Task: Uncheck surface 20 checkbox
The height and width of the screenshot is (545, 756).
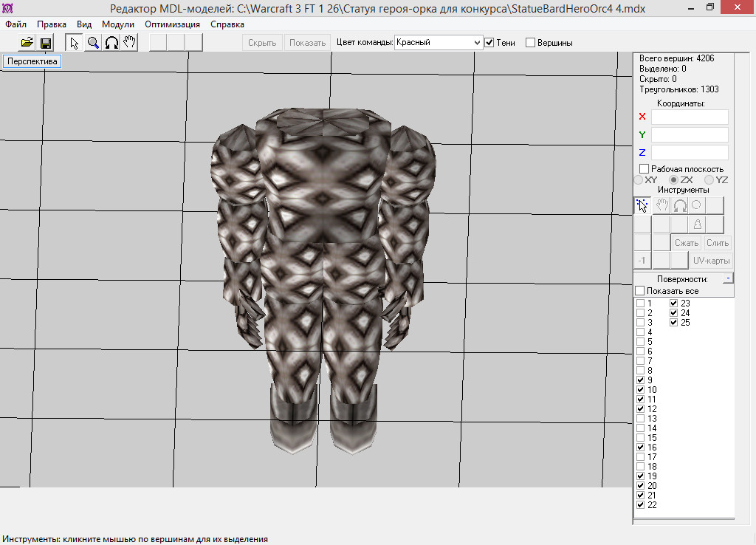Action: tap(640, 486)
